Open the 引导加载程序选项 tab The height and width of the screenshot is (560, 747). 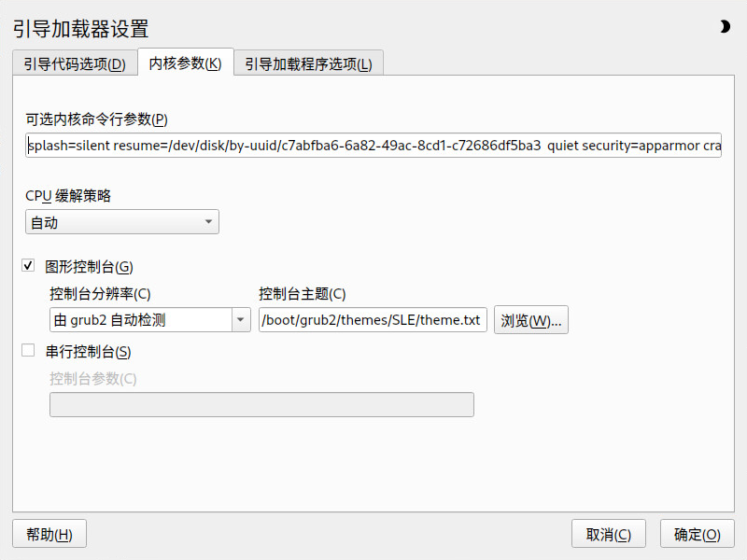pos(308,63)
